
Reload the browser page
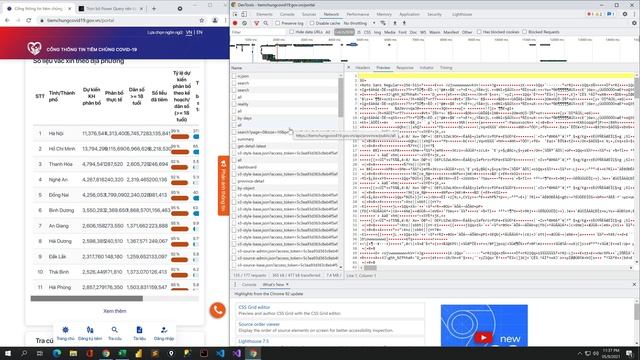28,20
